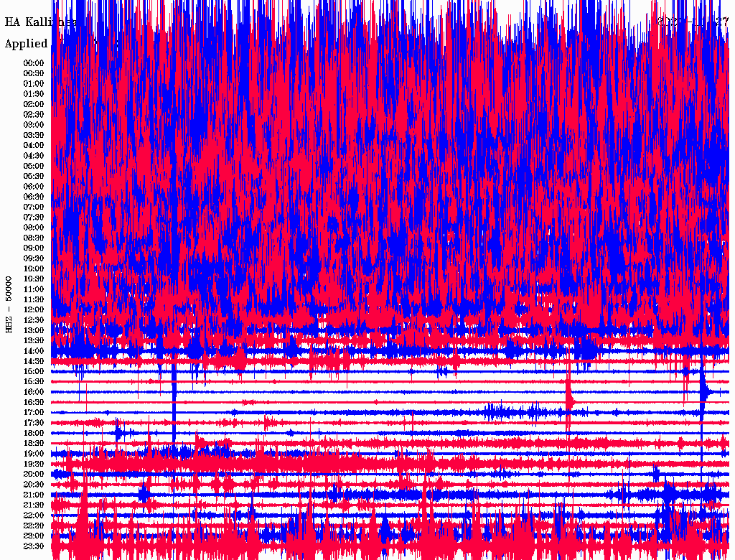Select the 09:30 row label
Screen dimensions: 735x560
point(34,259)
